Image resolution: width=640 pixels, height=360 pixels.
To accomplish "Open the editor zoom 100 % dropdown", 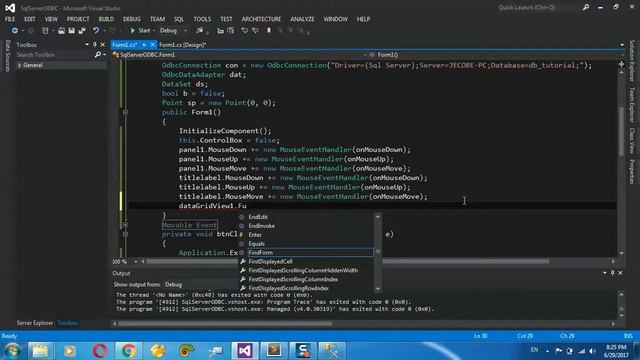I will 136,262.
